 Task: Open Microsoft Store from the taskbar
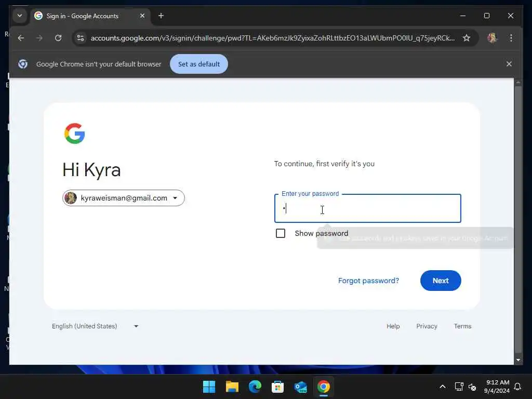[x=277, y=387]
